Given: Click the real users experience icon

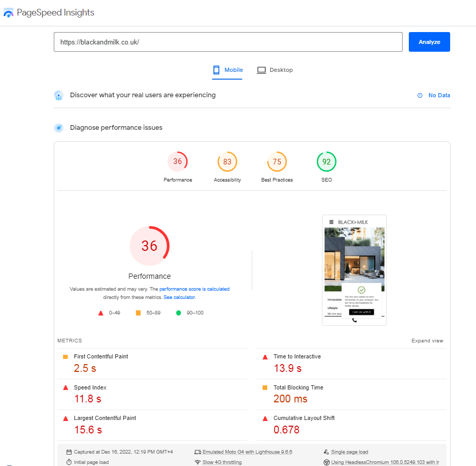Looking at the screenshot, I should click(58, 95).
